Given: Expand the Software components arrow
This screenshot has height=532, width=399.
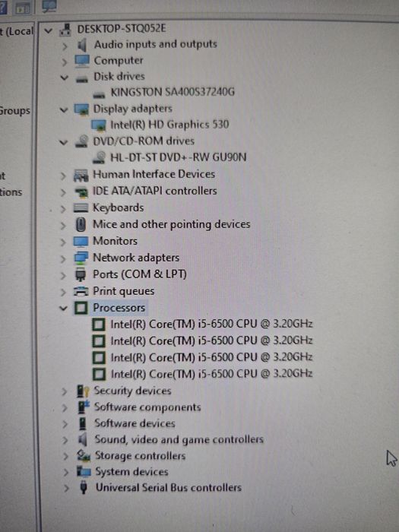Looking at the screenshot, I should point(65,407).
